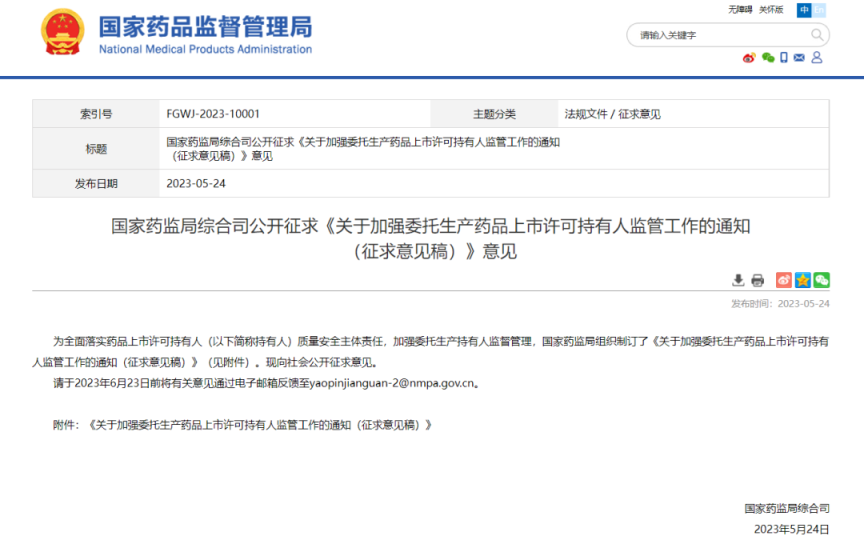Screen dimensions: 864x540
Task: Click the email envelope icon in the header
Action: click(x=799, y=58)
